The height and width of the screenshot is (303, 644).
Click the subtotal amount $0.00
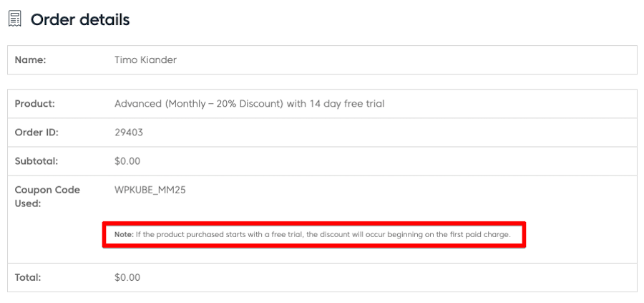pyautogui.click(x=127, y=161)
